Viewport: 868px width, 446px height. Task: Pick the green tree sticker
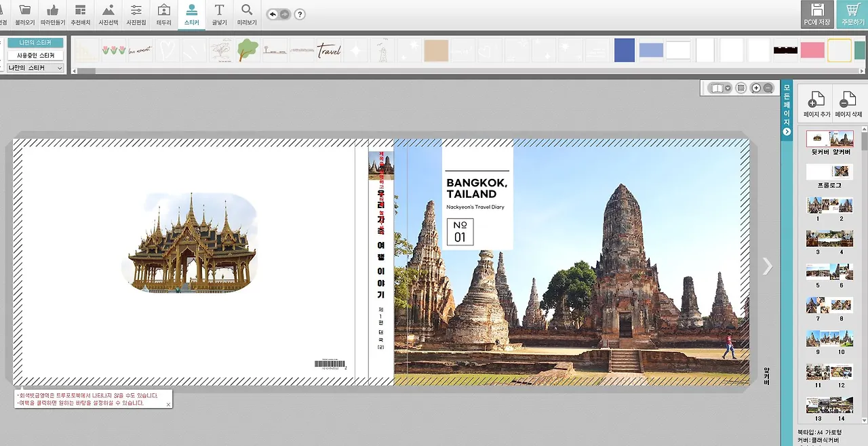click(x=248, y=50)
